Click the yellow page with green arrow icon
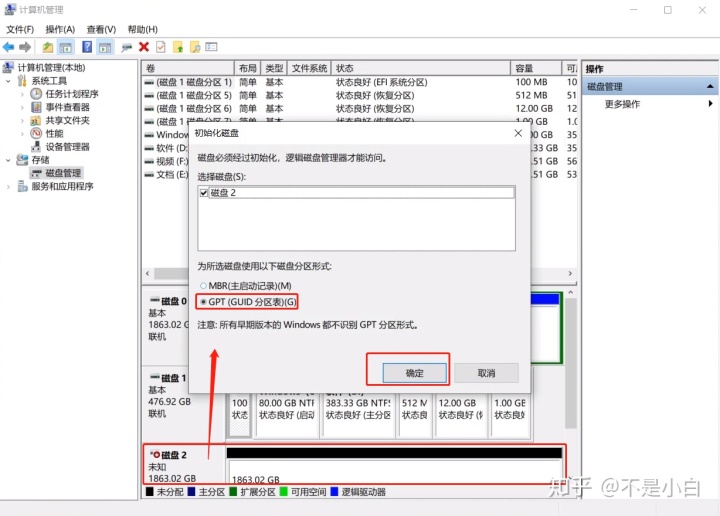 [x=178, y=47]
